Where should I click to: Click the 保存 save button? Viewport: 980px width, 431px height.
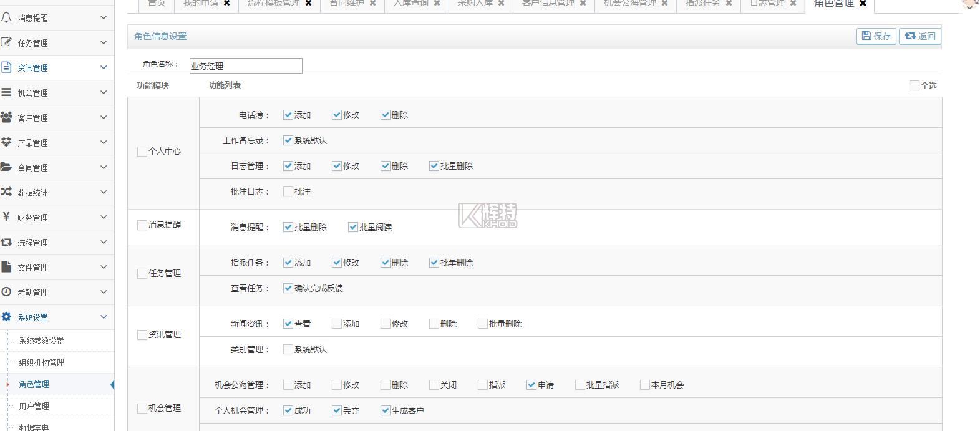876,36
